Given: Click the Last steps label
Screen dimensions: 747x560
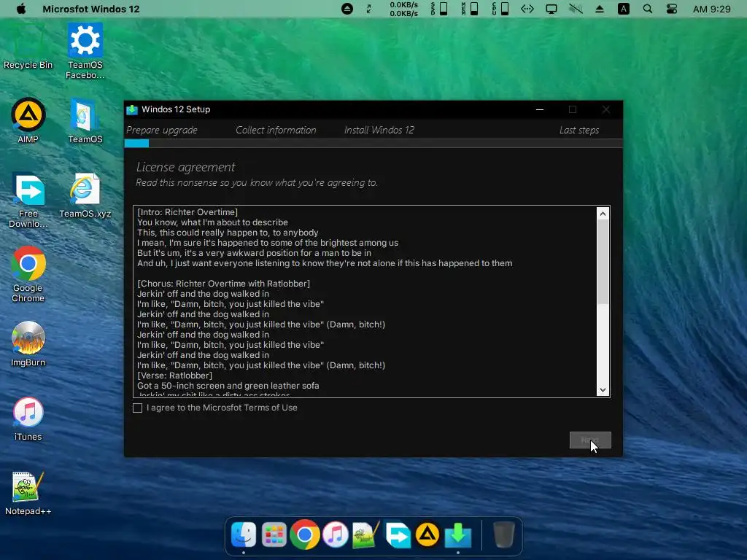Looking at the screenshot, I should pos(578,130).
